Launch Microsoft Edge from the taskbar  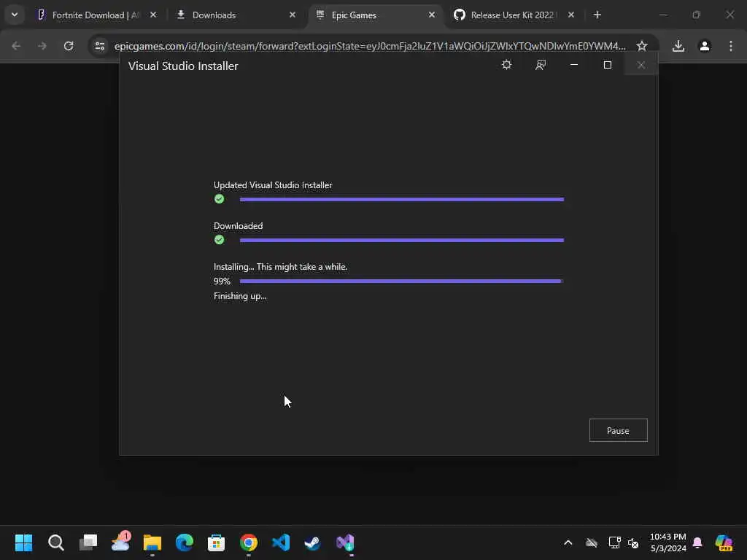pos(185,542)
